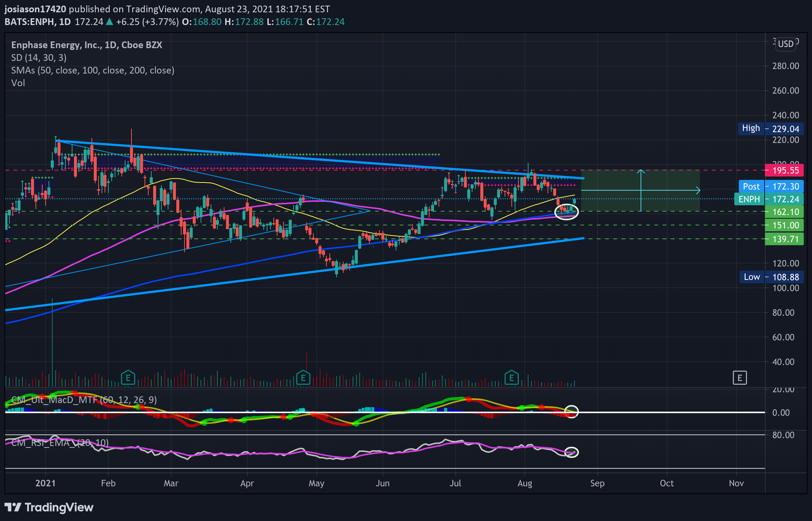
Task: Select the CM_RSI_EMA indicator label
Action: pos(60,443)
